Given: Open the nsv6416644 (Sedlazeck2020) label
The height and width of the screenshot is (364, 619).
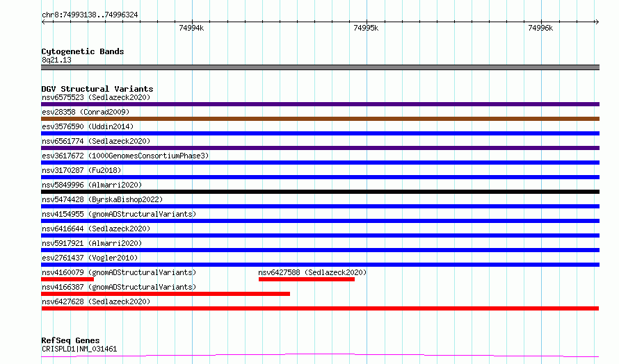Looking at the screenshot, I should (96, 229).
